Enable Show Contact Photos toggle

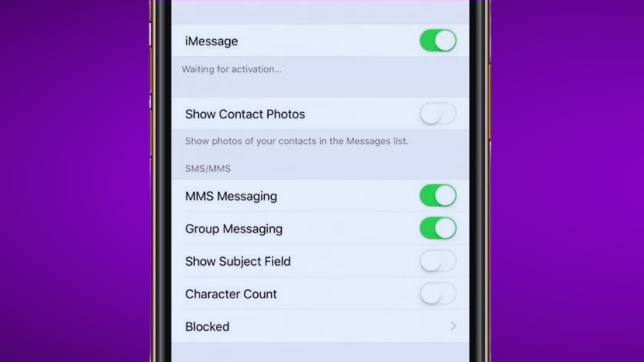(x=438, y=114)
